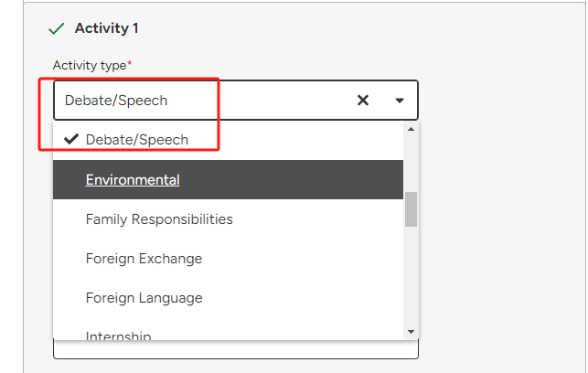Screen dimensions: 588x373
Task: Click the dropdown list scrollbar thumb
Action: (x=411, y=209)
